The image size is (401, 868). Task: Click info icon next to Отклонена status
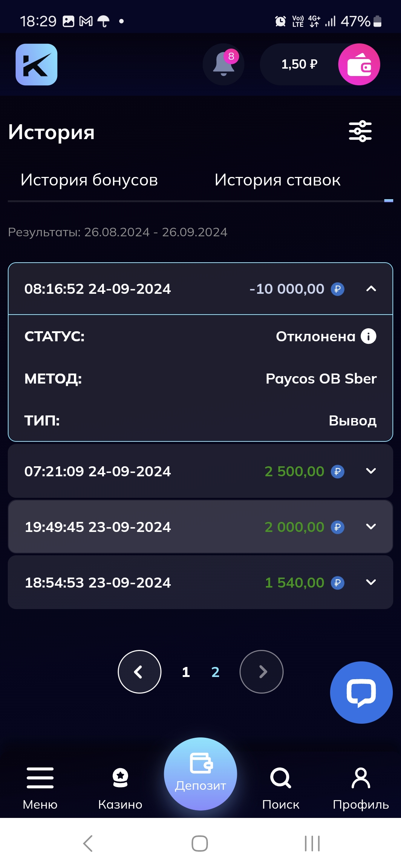(369, 336)
